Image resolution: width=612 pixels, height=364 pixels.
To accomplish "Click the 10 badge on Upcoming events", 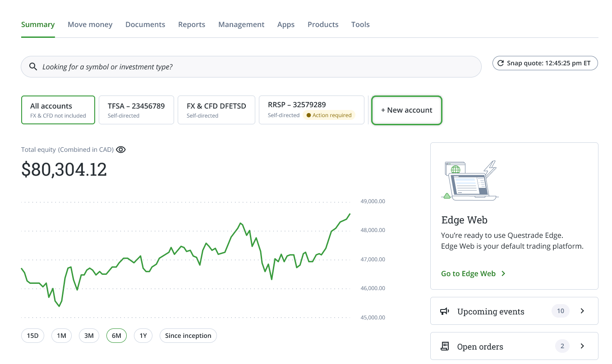I will (x=560, y=311).
